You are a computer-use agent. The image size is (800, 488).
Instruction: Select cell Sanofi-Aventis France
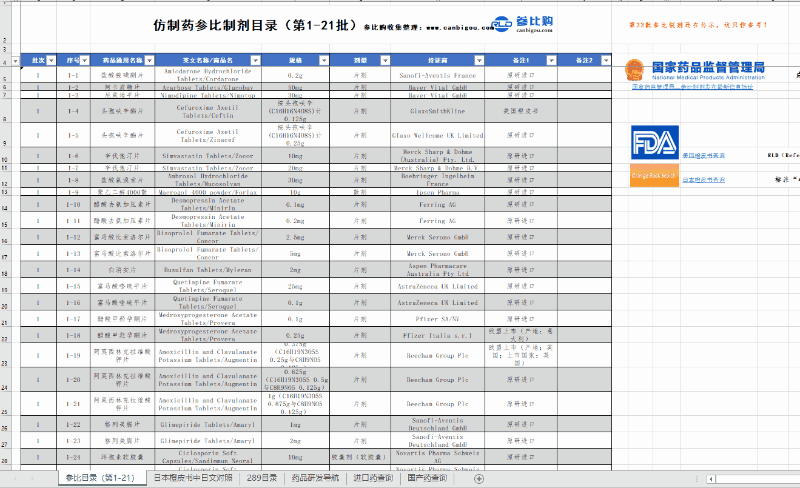(x=437, y=75)
